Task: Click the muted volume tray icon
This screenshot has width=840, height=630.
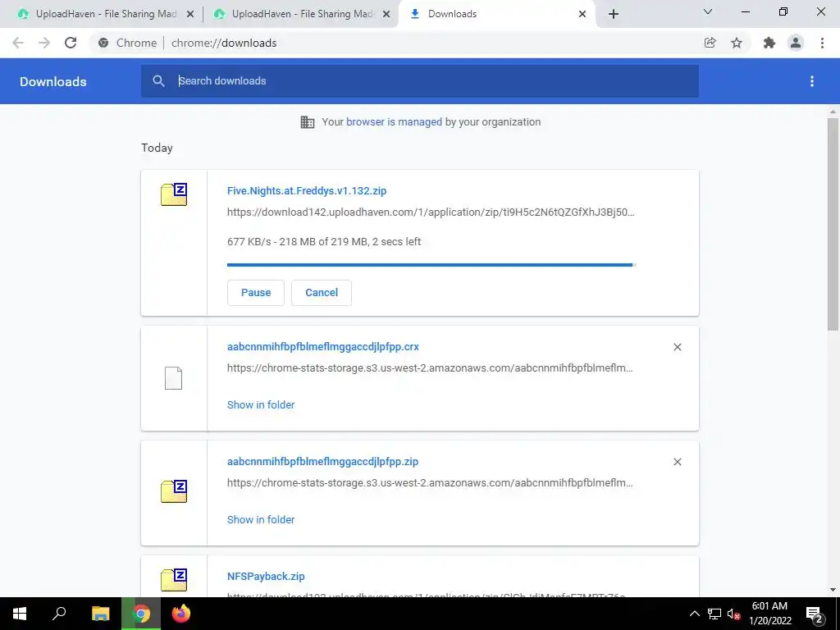Action: coord(733,614)
